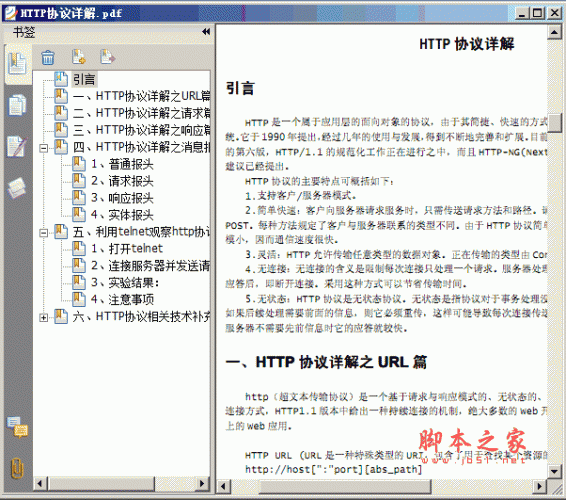Select bookmark 4、实体报头
The width and height of the screenshot is (566, 500).
122,215
